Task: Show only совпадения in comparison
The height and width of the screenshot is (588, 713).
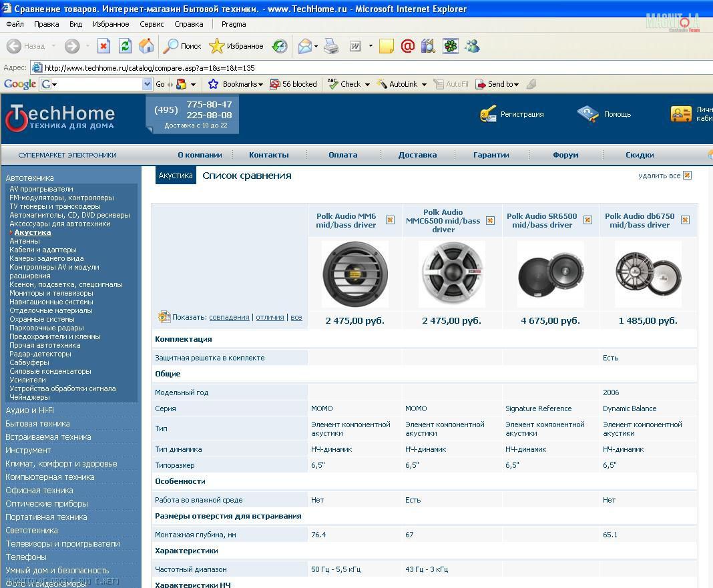Action: point(229,318)
